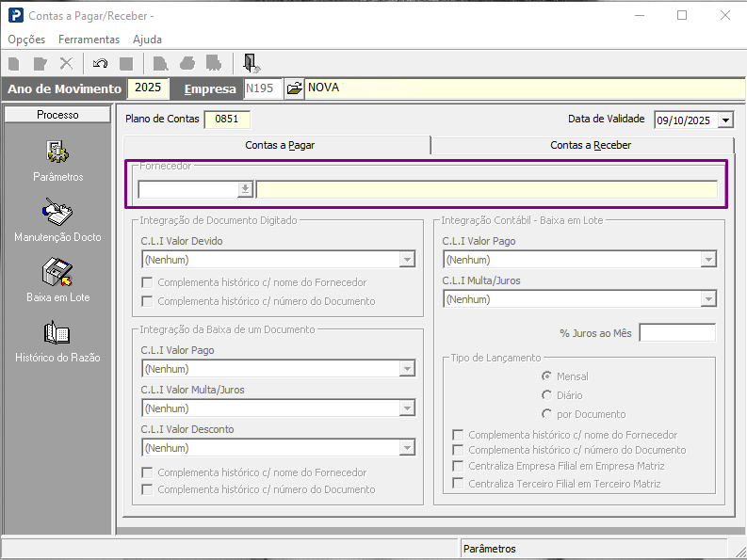The image size is (747, 560).
Task: Click the Ano de Movimento field
Action: (x=148, y=88)
